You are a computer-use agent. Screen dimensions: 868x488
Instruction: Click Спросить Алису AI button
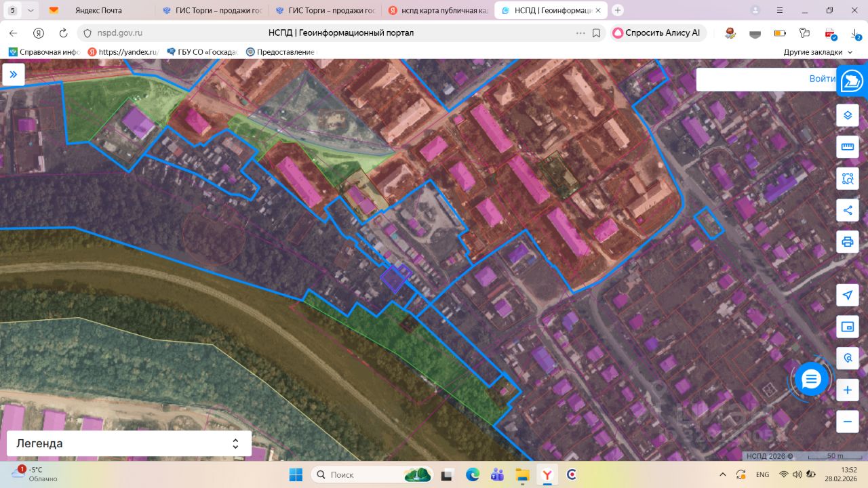(x=656, y=33)
